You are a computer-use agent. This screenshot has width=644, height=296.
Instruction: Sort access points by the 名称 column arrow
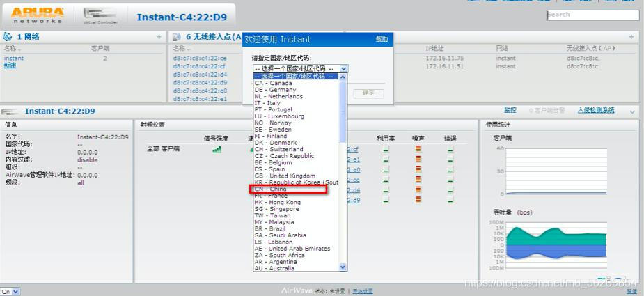(189, 49)
